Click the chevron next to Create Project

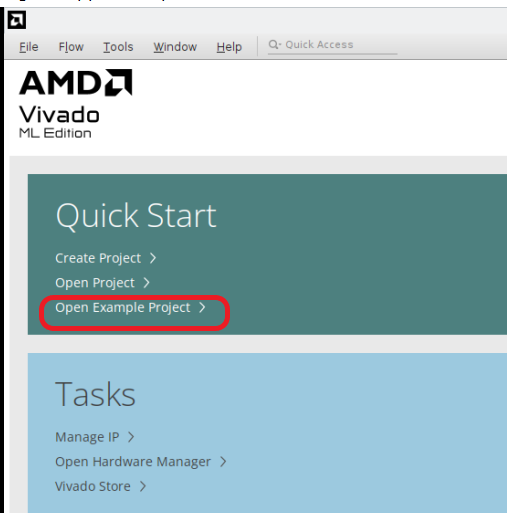153,258
